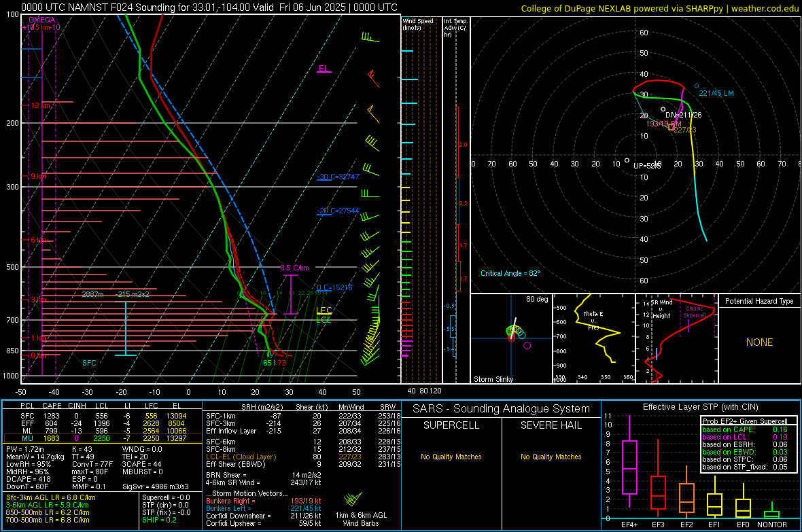Click the SFC parcel row in CAPE table

pyautogui.click(x=103, y=416)
